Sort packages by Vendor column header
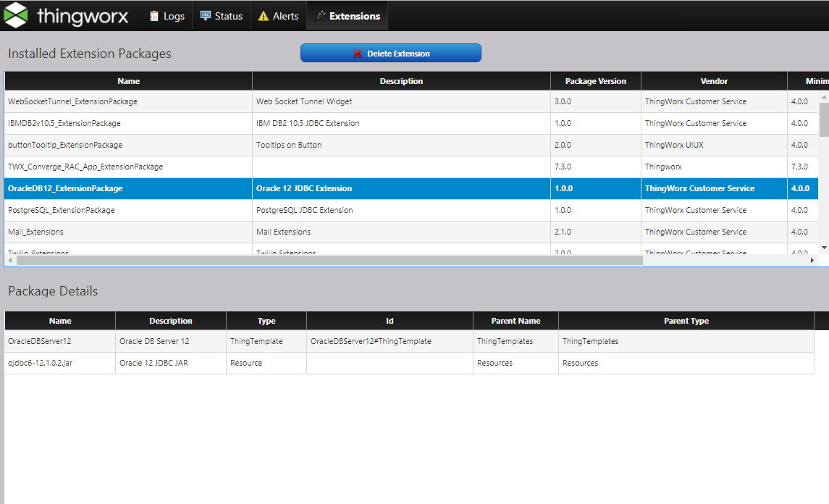The width and height of the screenshot is (829, 504). [714, 81]
